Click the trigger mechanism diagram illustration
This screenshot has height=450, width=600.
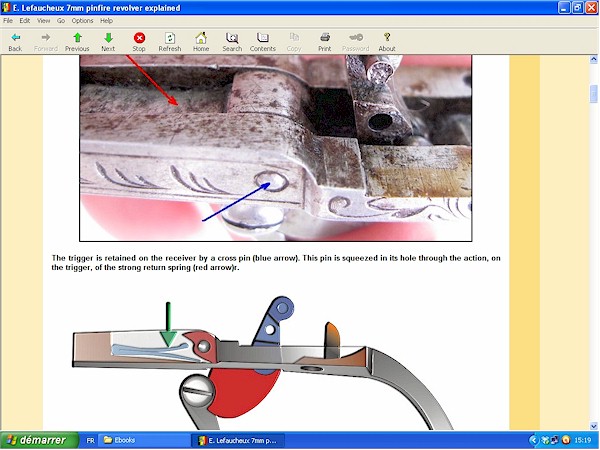tap(262, 362)
